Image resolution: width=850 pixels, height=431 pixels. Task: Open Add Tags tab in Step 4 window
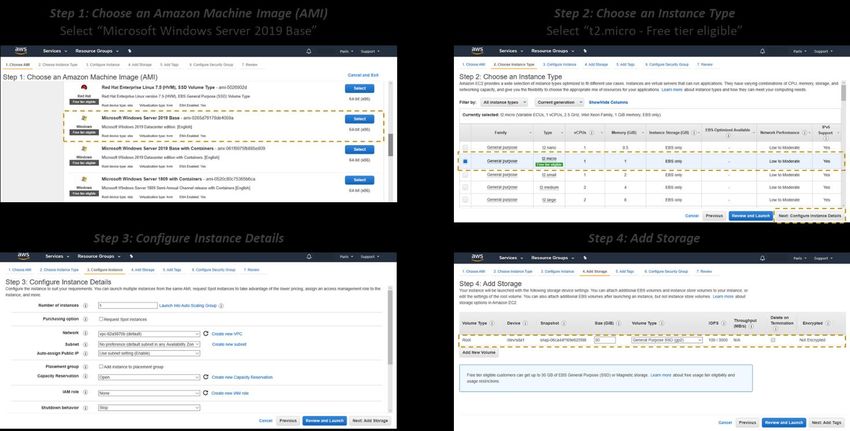[x=626, y=271]
